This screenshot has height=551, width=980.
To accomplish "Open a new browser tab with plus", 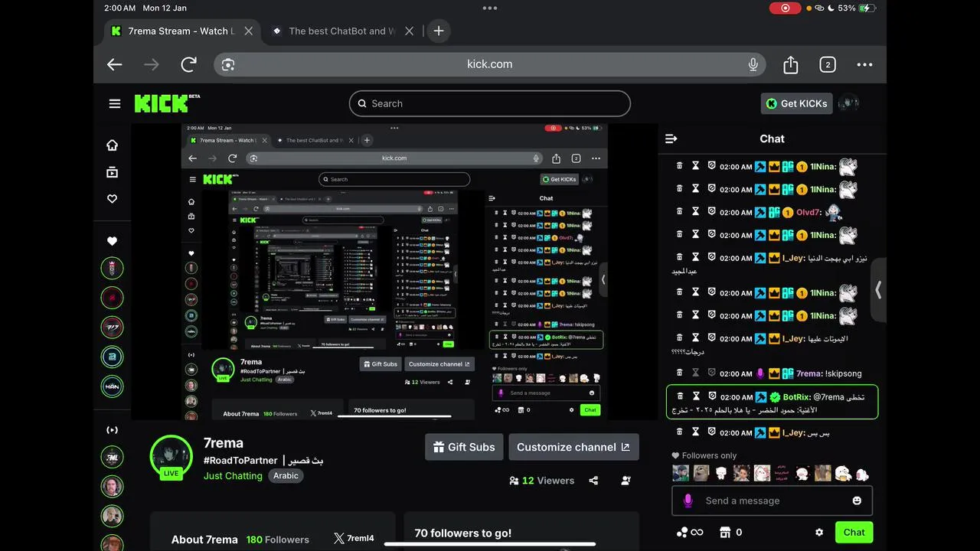I will coord(438,31).
